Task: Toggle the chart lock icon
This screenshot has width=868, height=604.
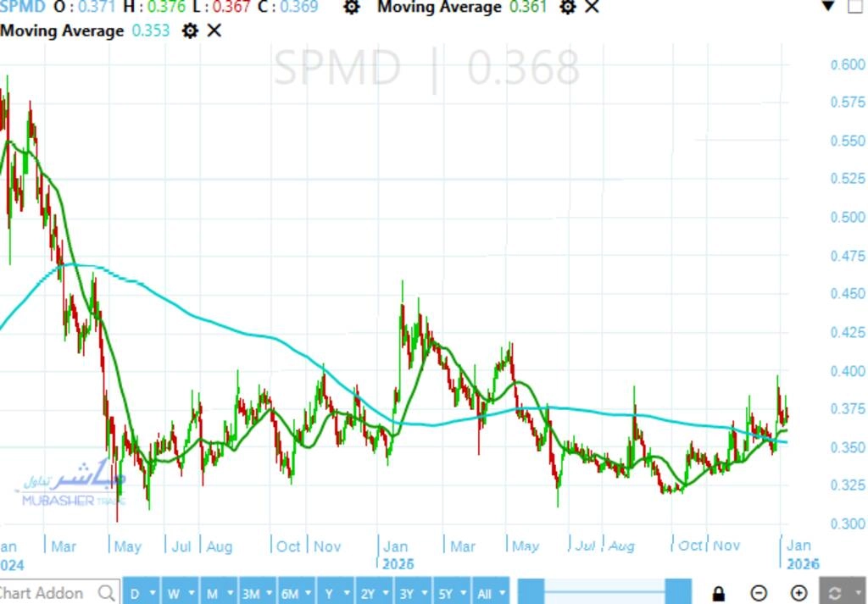Action: tap(719, 593)
